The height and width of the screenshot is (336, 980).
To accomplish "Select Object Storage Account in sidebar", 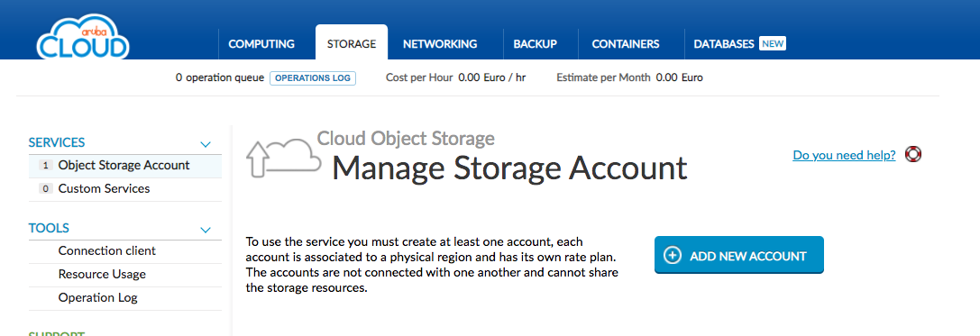I will (x=125, y=166).
